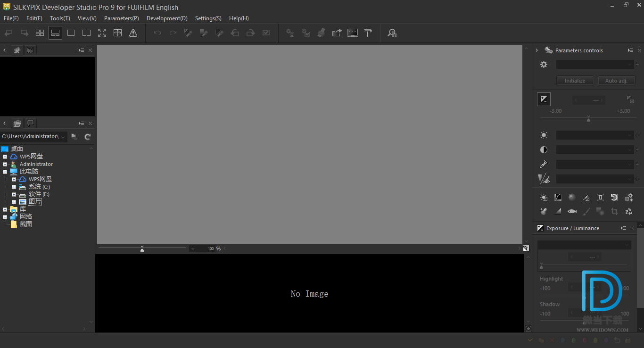Click the white balance sun icon
644x348 pixels.
[544, 135]
